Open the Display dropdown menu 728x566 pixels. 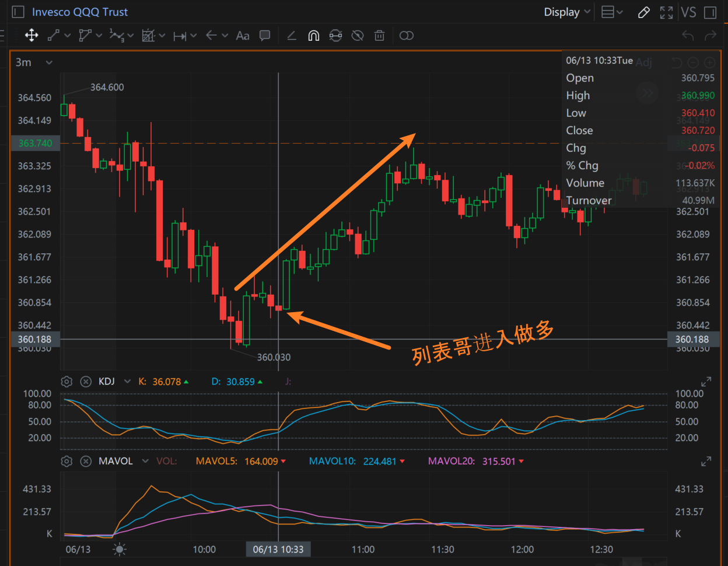[567, 12]
